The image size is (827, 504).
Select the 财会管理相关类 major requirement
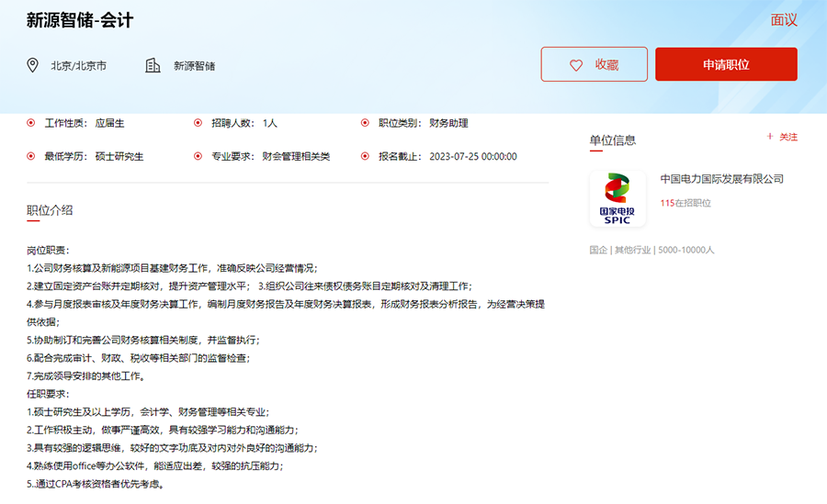[x=296, y=157]
